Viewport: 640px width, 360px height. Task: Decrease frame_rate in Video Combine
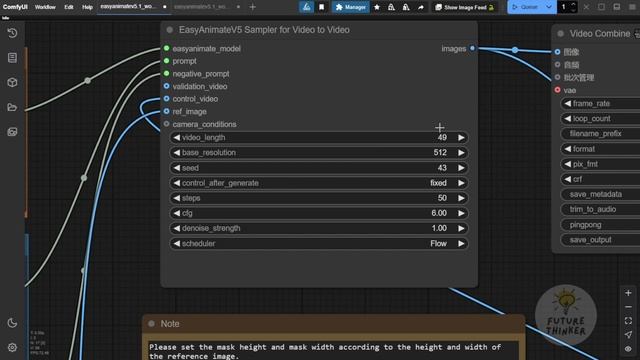[x=567, y=104]
